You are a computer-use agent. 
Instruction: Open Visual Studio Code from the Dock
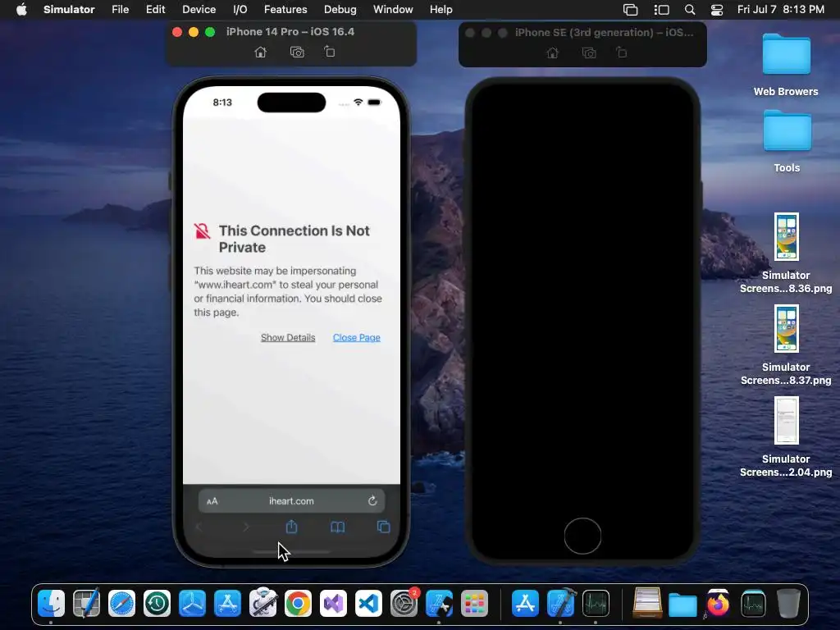coord(368,603)
